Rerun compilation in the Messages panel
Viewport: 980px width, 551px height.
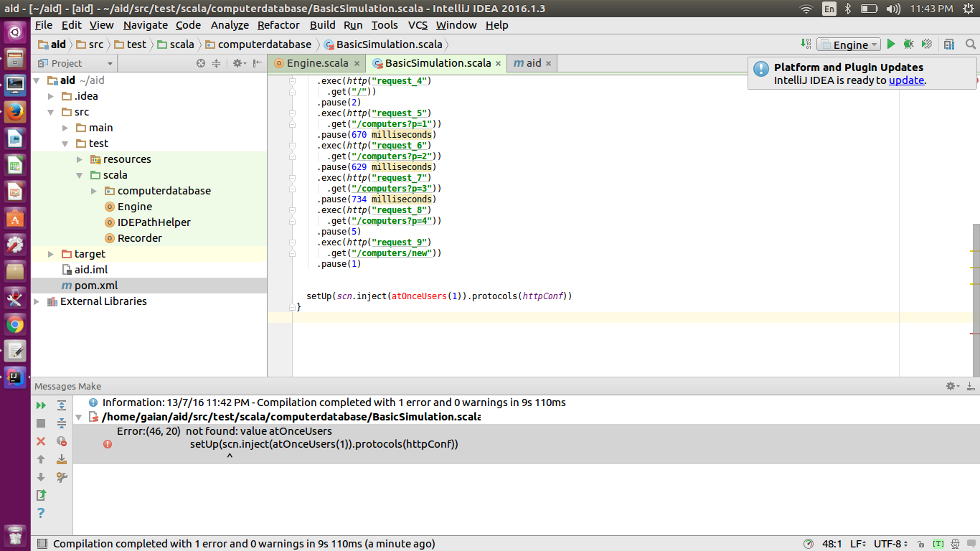point(41,405)
